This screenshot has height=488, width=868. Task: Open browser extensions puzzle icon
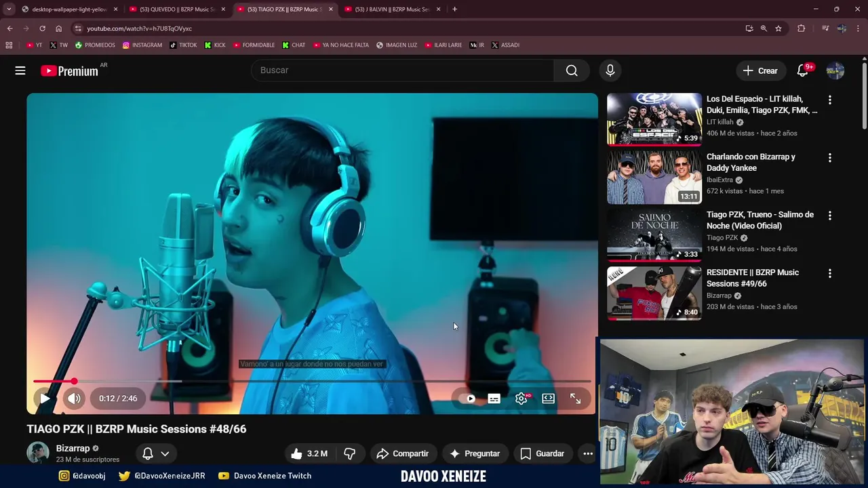[801, 28]
